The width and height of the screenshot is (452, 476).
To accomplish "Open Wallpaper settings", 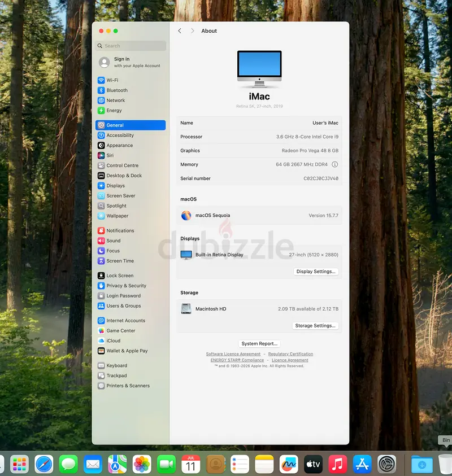I will [131, 216].
